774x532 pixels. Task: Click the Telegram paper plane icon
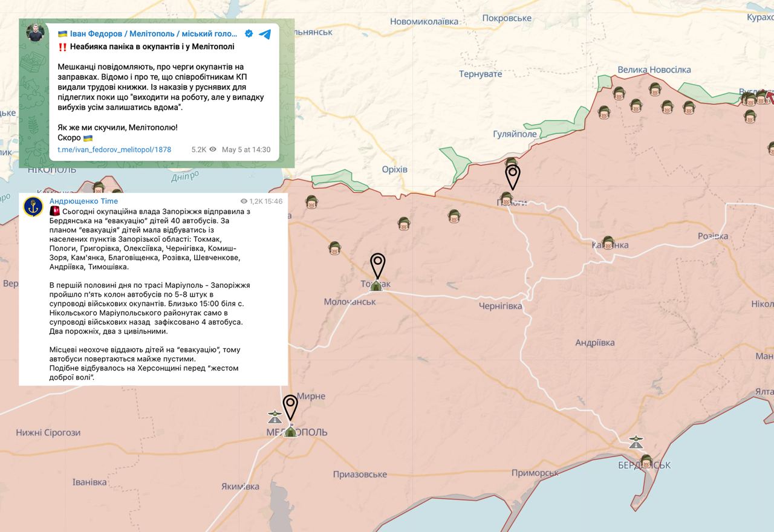(x=265, y=34)
